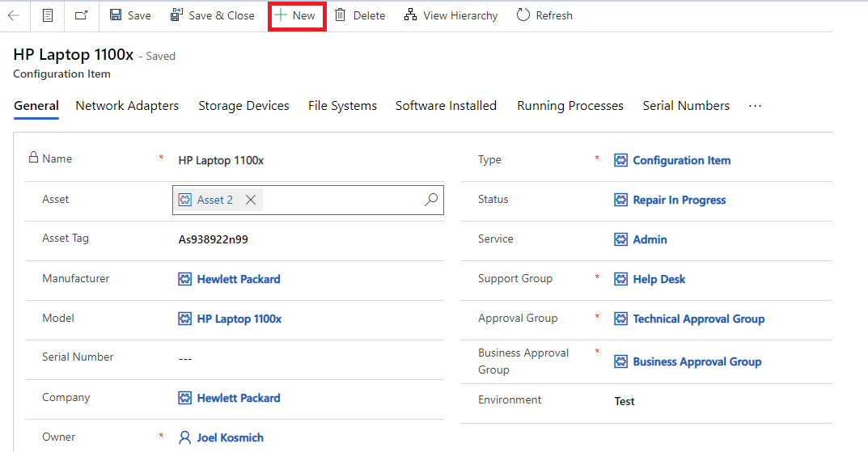Click the icon beside Manufacturer Hewlett Packard
The height and width of the screenshot is (452, 868).
[185, 279]
